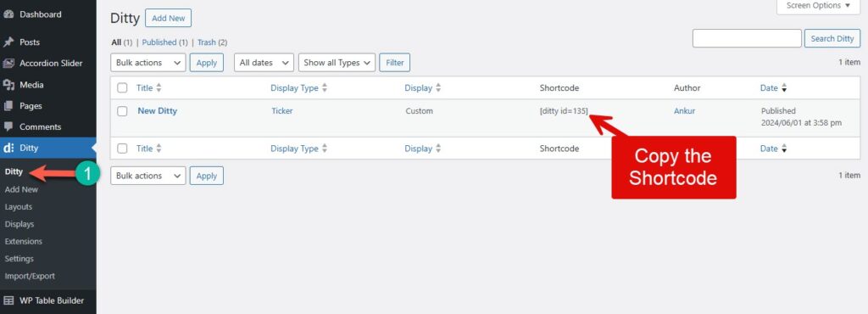Screen dimensions: 868x314
Task: Open the Accordion Slider icon
Action: click(x=8, y=63)
